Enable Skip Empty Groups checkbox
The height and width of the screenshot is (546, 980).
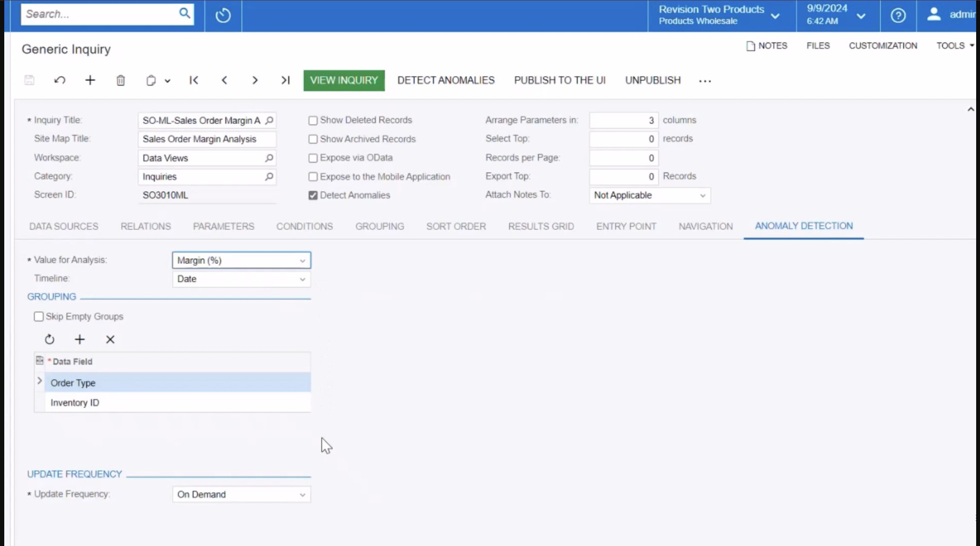pos(39,316)
